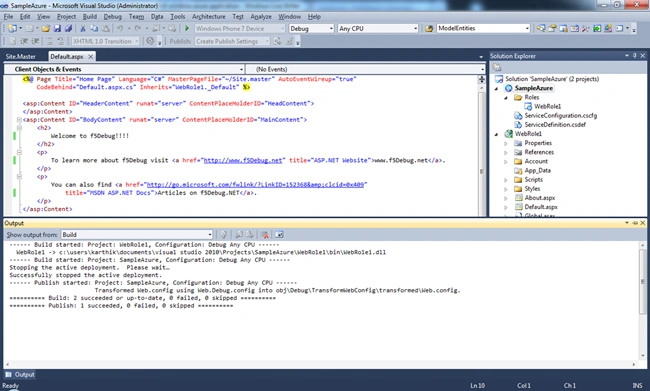Collapse the asp:Content BodyContent code region
The width and height of the screenshot is (650, 391).
coord(19,120)
